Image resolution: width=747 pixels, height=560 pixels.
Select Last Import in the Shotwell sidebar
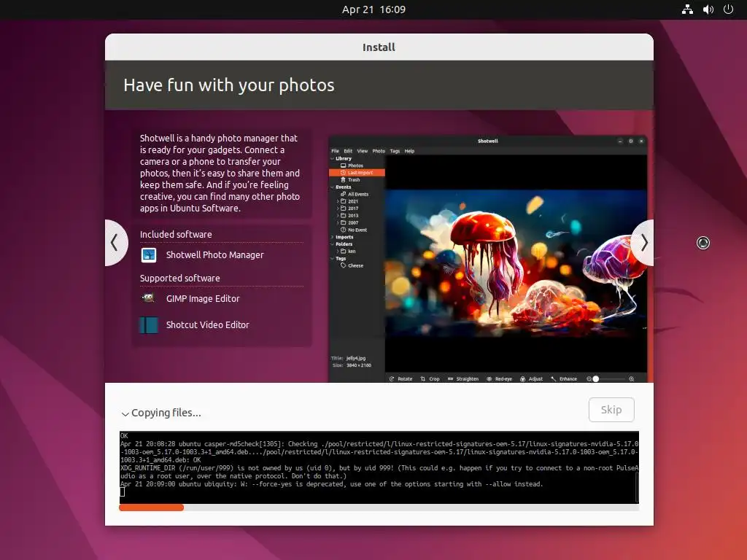click(x=357, y=173)
